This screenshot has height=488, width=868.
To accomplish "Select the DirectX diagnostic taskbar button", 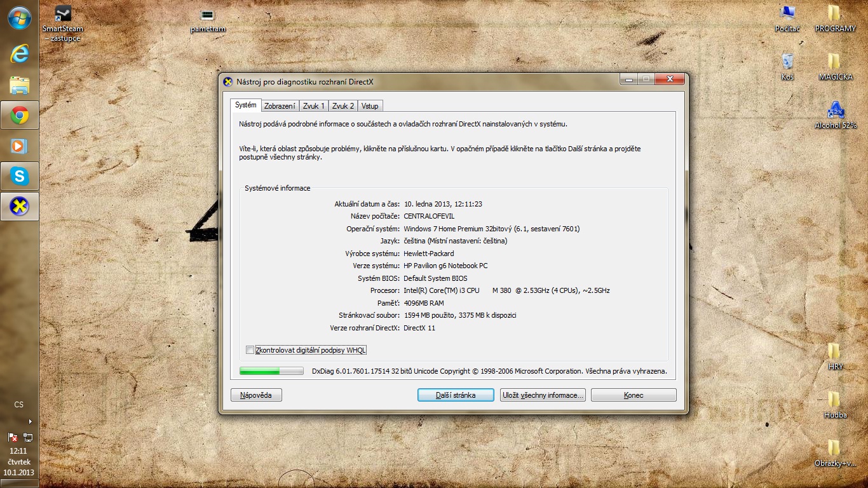I will point(19,207).
